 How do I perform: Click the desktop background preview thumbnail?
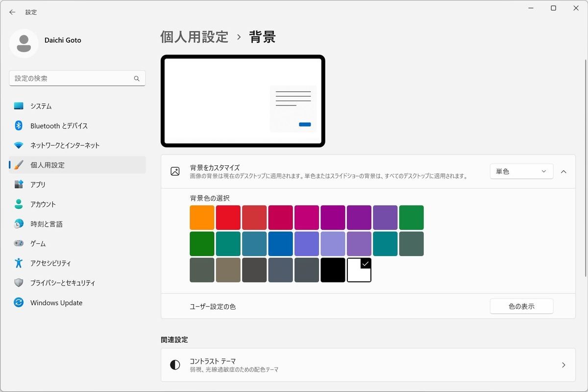coord(243,101)
